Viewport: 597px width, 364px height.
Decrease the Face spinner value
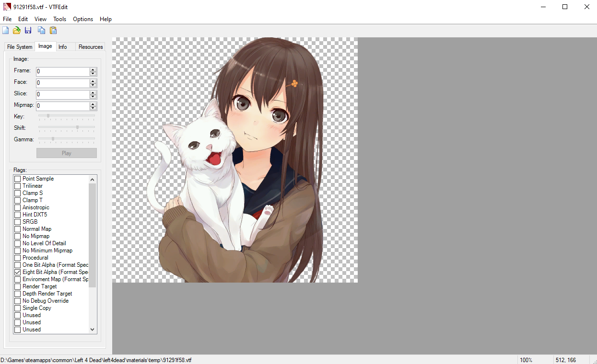pos(93,86)
